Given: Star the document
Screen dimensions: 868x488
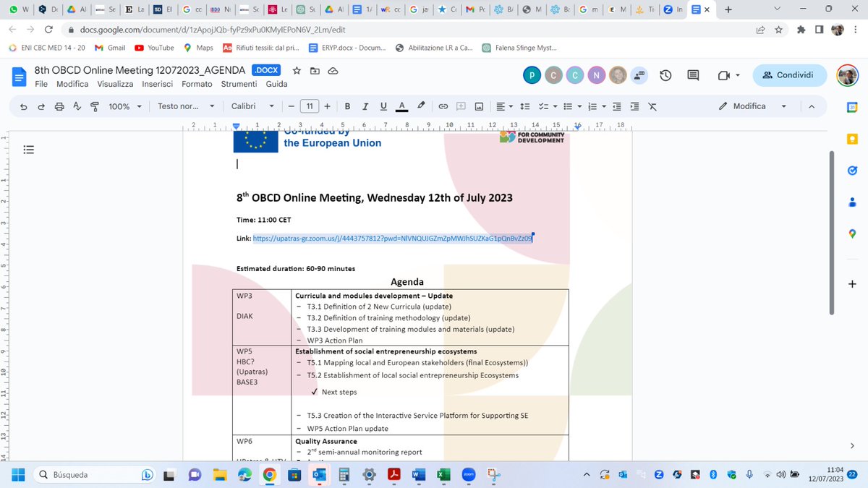Looking at the screenshot, I should point(297,71).
